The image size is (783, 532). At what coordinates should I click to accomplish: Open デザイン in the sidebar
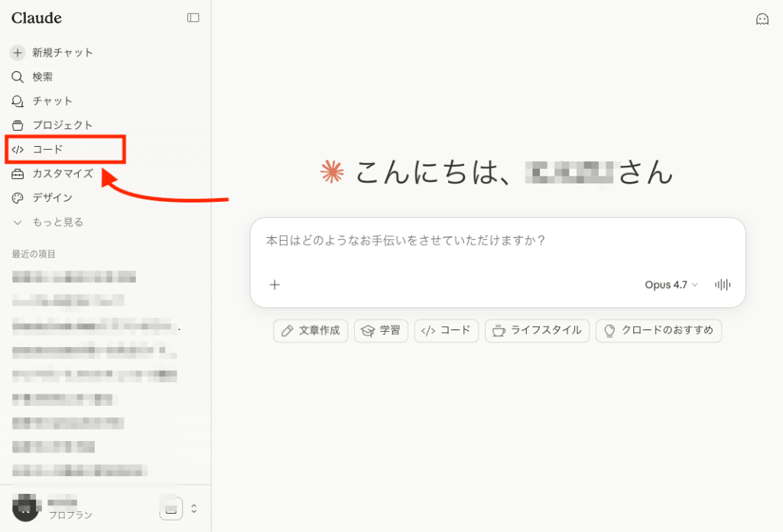53,198
